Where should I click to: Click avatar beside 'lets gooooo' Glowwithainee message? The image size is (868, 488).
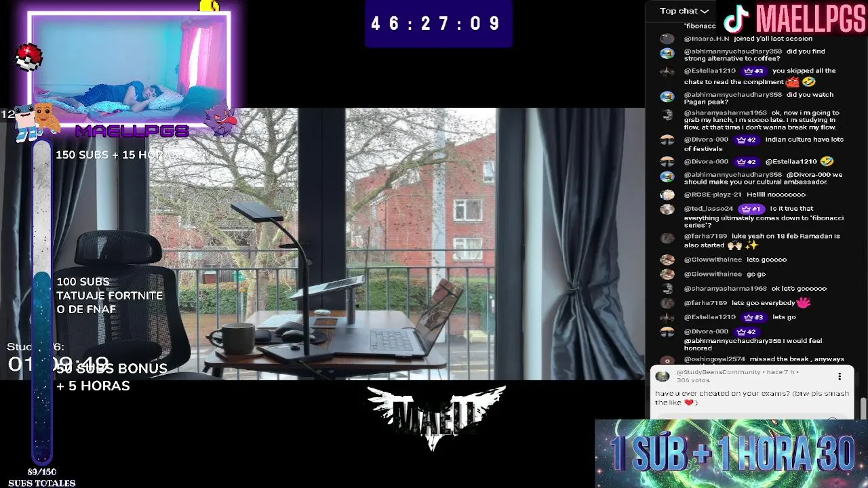pyautogui.click(x=667, y=260)
